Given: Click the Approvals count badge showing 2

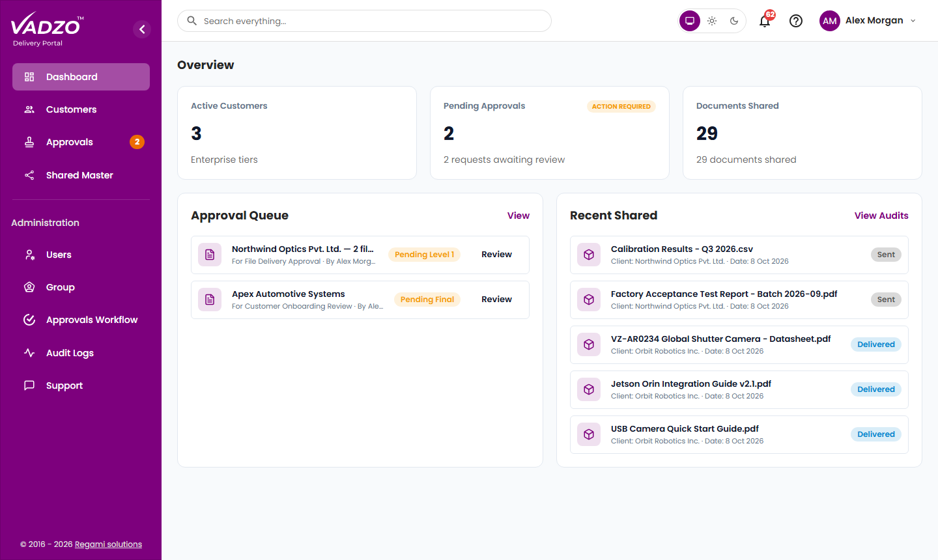Looking at the screenshot, I should (137, 142).
